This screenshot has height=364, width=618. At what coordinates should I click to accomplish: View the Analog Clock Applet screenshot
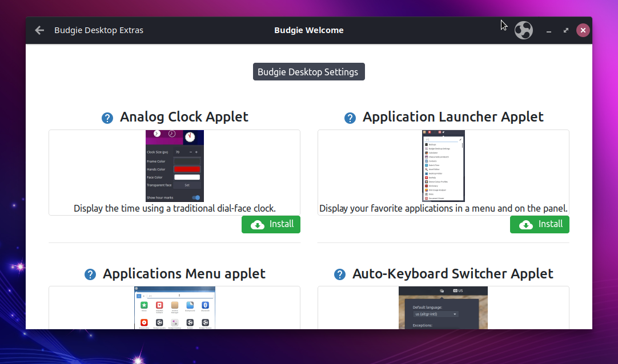pyautogui.click(x=175, y=166)
